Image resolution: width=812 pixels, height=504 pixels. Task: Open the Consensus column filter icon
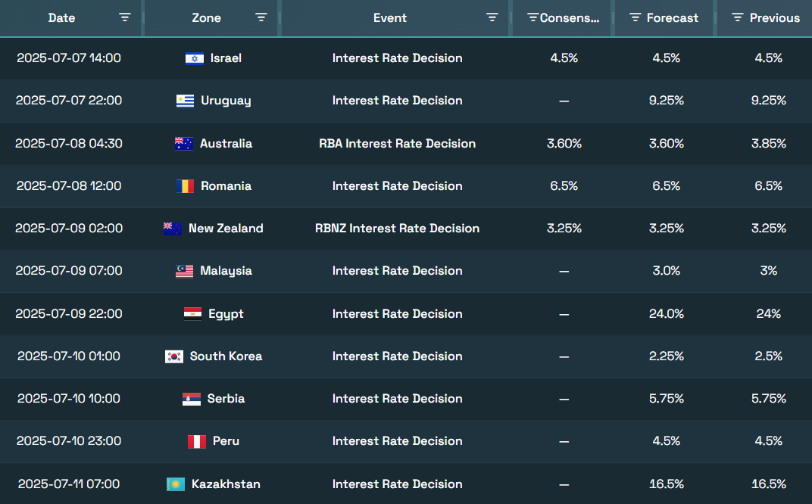tap(532, 17)
